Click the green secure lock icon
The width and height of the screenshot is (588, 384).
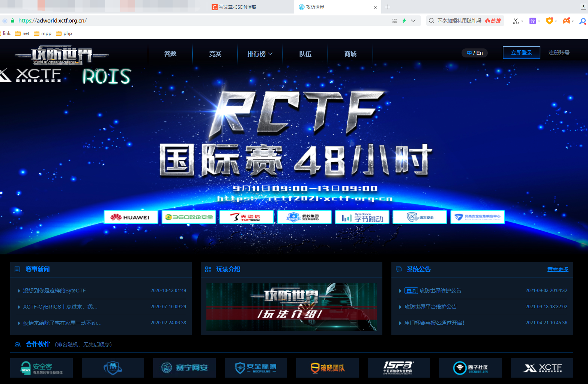(x=12, y=21)
